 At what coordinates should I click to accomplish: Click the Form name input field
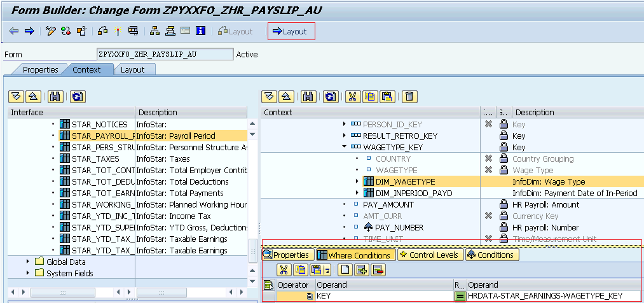tap(165, 54)
